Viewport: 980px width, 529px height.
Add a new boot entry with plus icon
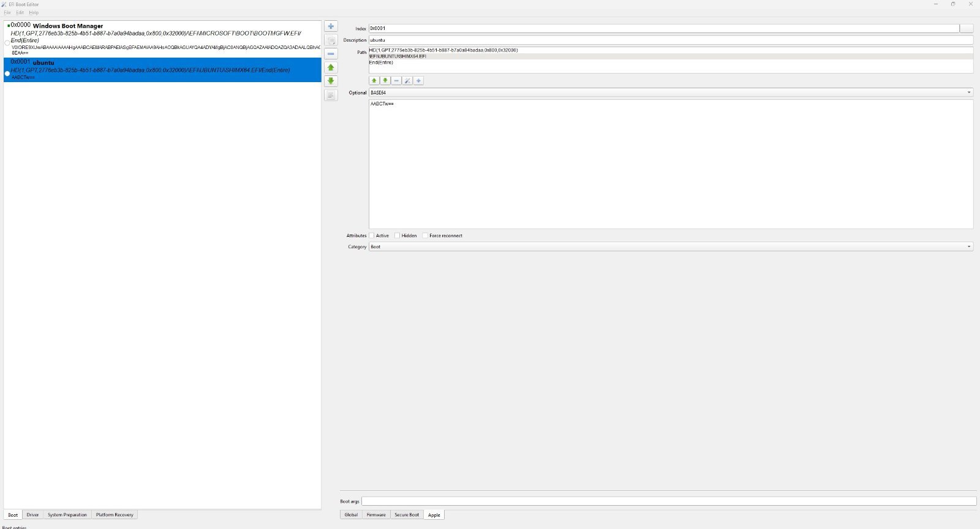coord(331,26)
